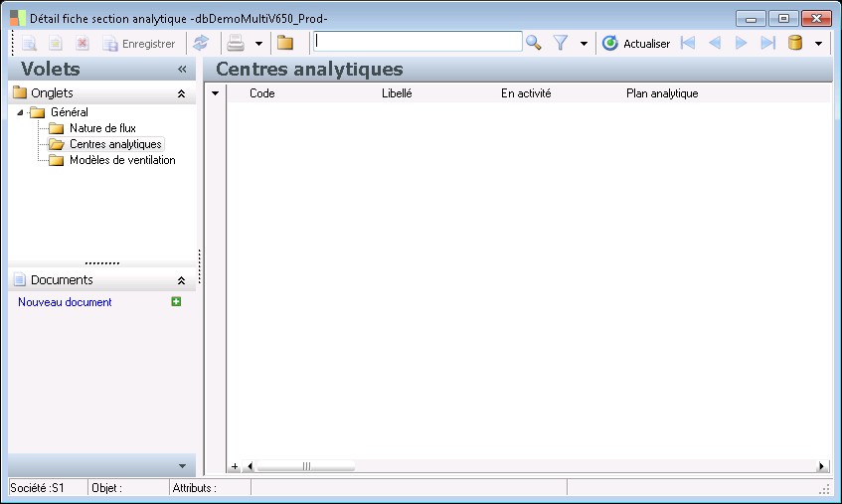Image resolution: width=842 pixels, height=504 pixels.
Task: Click the application icon in title bar
Action: [18, 18]
